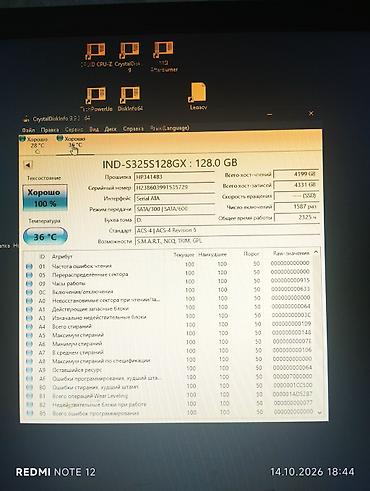The image size is (370, 491).
Task: Open the CPU-Z desktop shortcut
Action: [96, 55]
